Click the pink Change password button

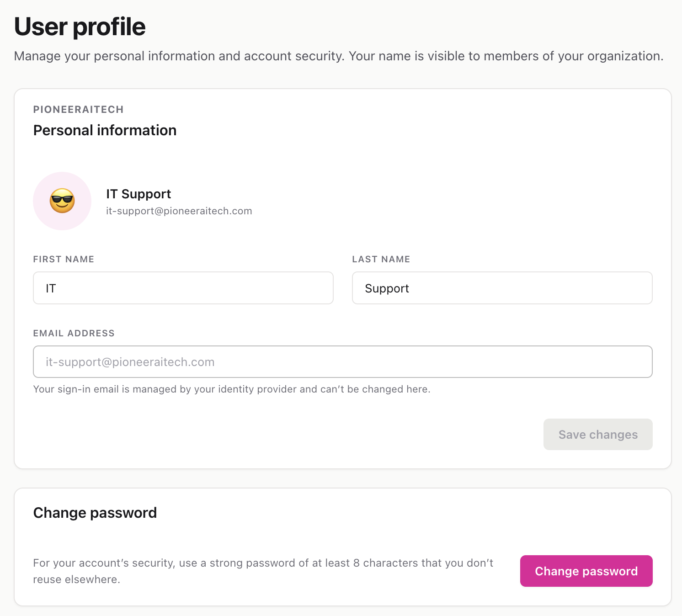(x=586, y=571)
